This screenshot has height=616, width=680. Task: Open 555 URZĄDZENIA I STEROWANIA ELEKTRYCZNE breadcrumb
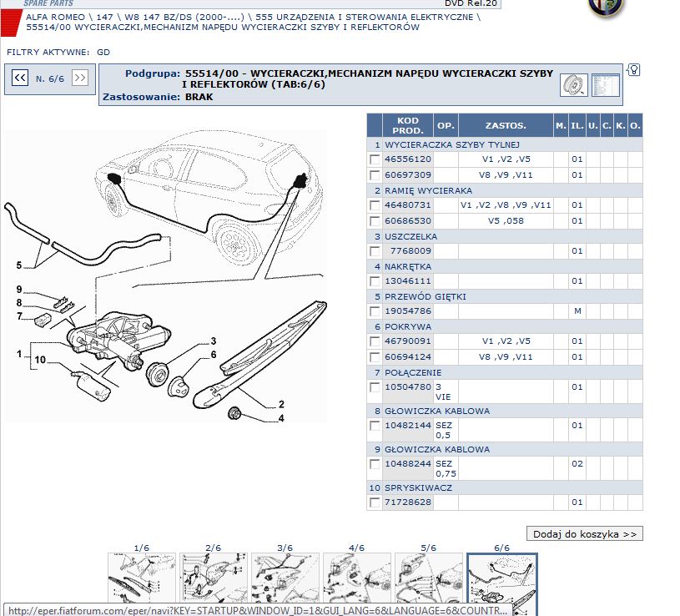pos(365,18)
